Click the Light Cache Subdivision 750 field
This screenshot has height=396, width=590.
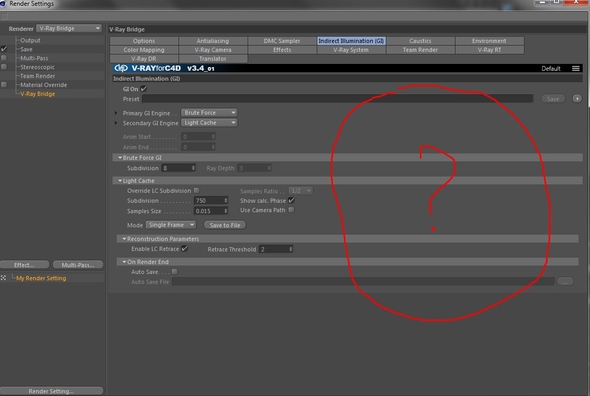click(211, 201)
